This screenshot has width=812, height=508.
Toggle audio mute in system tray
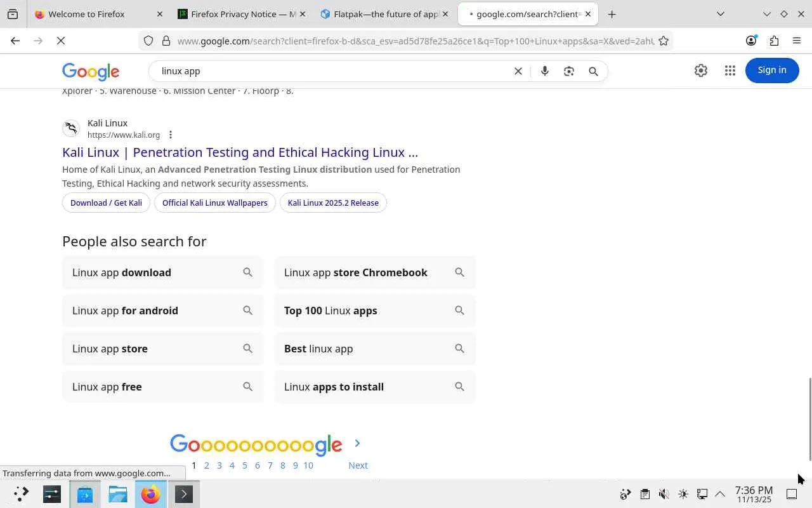click(x=664, y=494)
